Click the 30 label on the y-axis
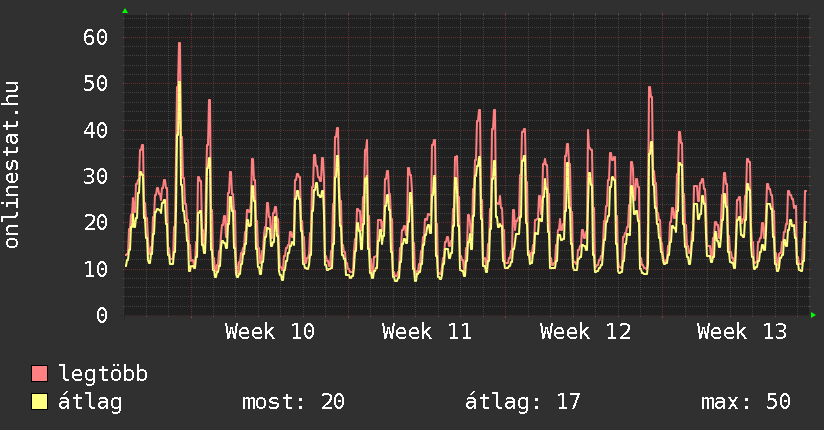The image size is (824, 430). [x=95, y=176]
